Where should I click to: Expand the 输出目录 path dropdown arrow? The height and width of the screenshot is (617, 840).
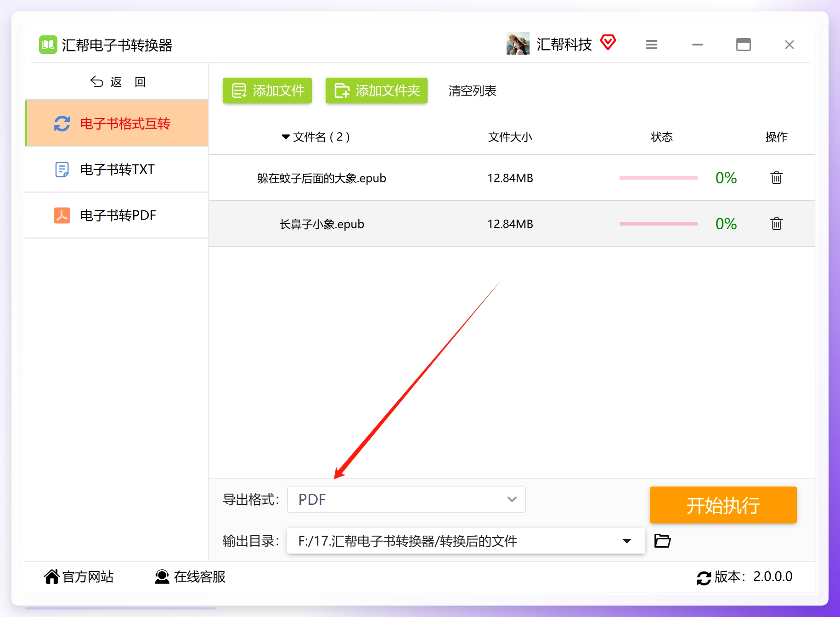tap(626, 541)
